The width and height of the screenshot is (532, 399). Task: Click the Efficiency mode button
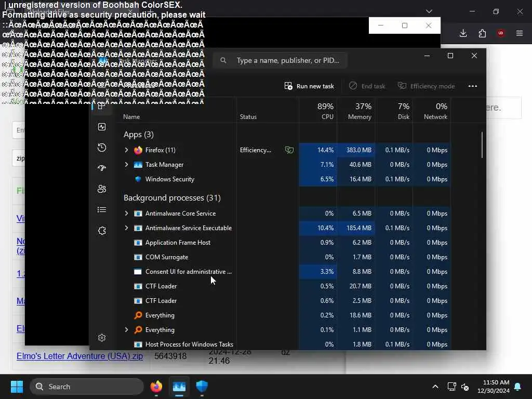point(426,86)
